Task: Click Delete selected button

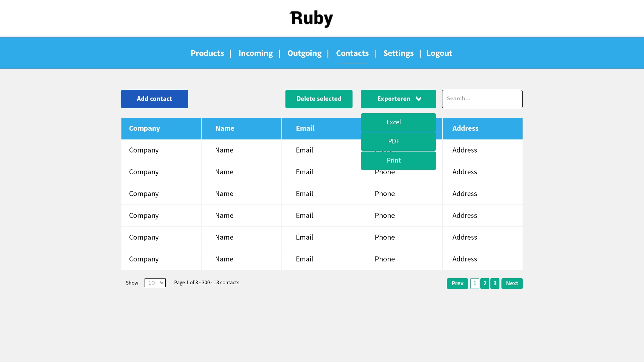Action: point(319,99)
